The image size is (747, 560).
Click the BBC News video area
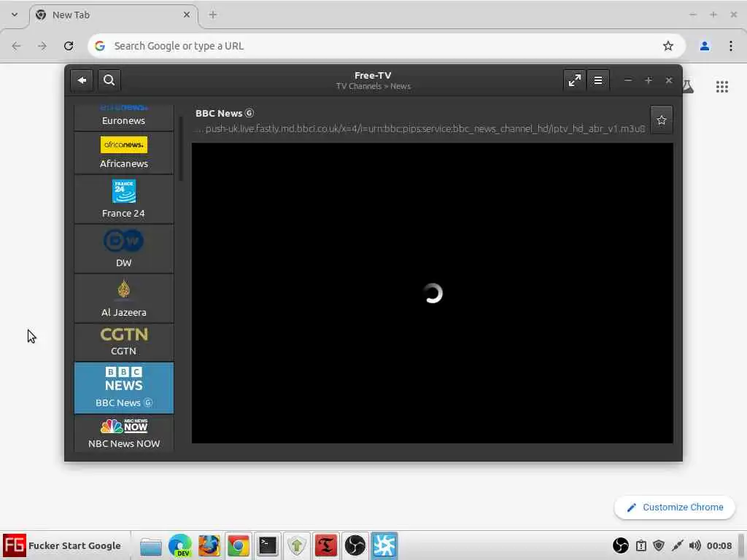click(432, 293)
